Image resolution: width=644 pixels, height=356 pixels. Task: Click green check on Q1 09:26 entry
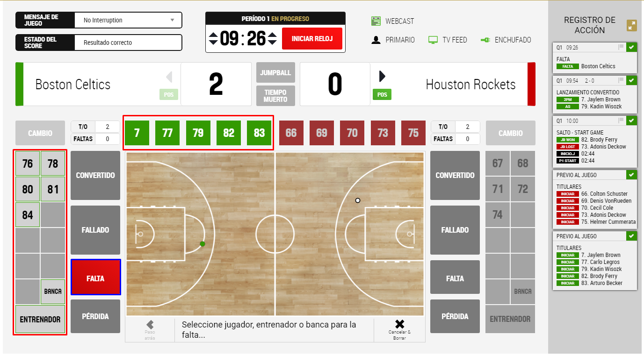[631, 47]
